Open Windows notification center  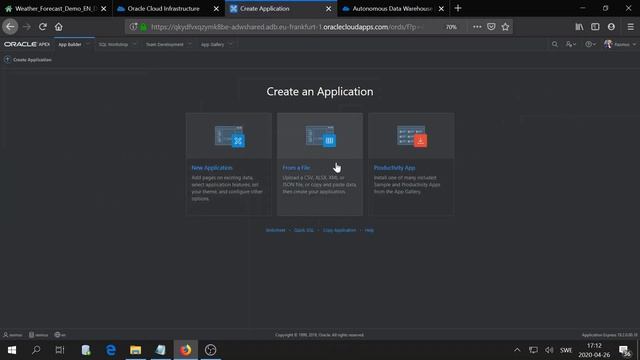[624, 350]
